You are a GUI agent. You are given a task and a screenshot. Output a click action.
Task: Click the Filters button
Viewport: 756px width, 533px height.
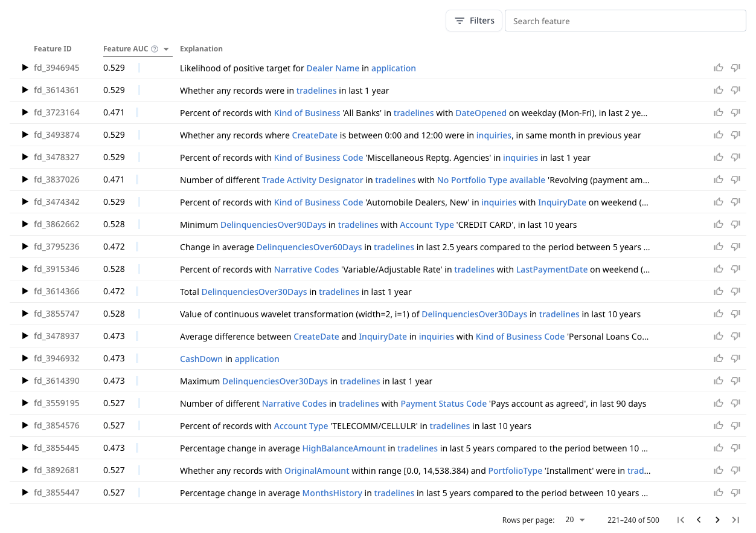coord(473,20)
